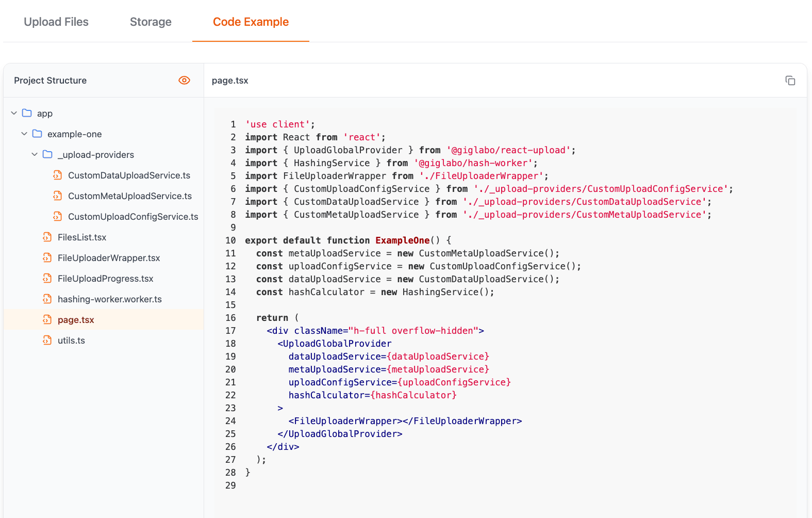Click 'const hashCalculator' declaration line
The width and height of the screenshot is (812, 518).
375,292
